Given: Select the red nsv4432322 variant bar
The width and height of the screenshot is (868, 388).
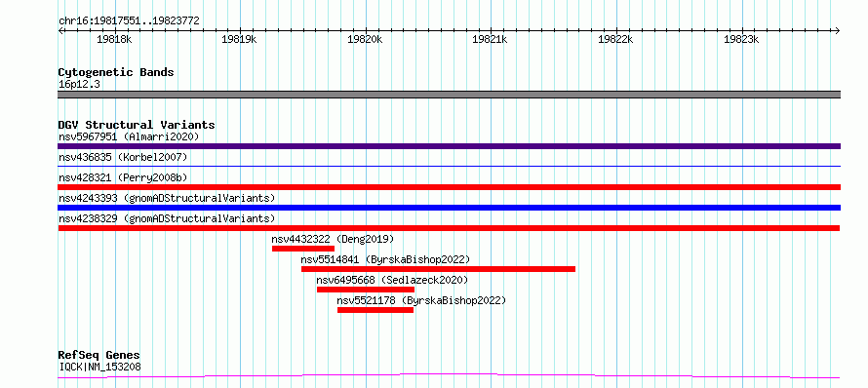Looking at the screenshot, I should click(303, 249).
